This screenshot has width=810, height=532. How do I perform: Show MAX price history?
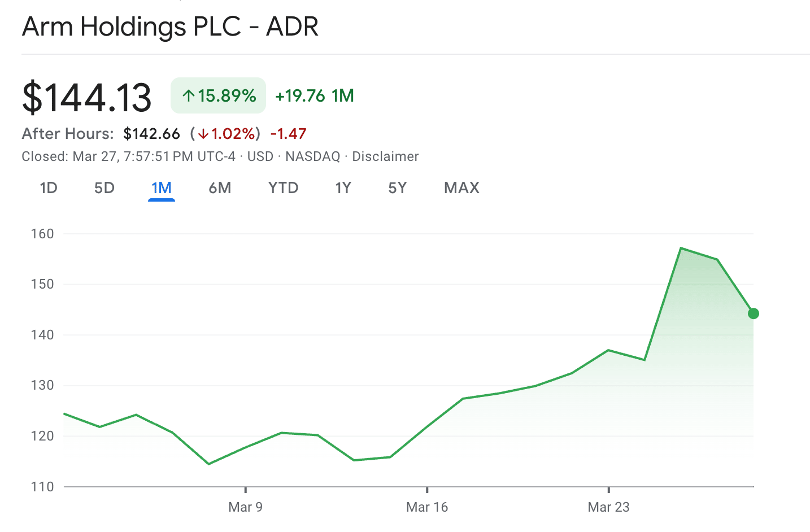(461, 188)
